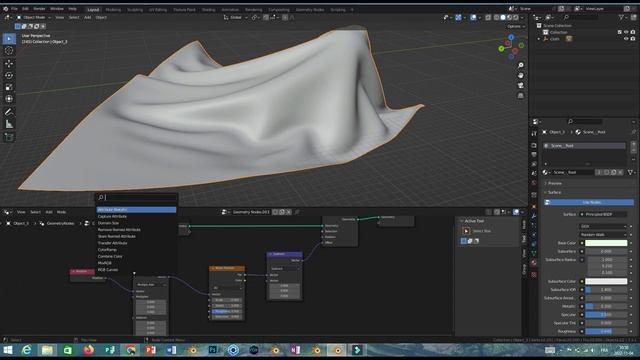Click the Base Color swatch

(606, 243)
